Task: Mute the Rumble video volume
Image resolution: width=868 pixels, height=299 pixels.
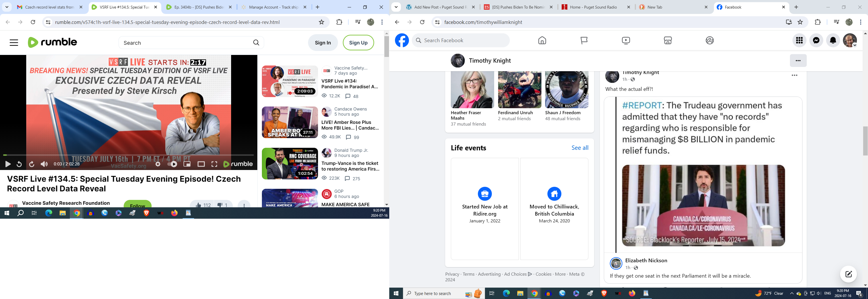Action: (44, 164)
